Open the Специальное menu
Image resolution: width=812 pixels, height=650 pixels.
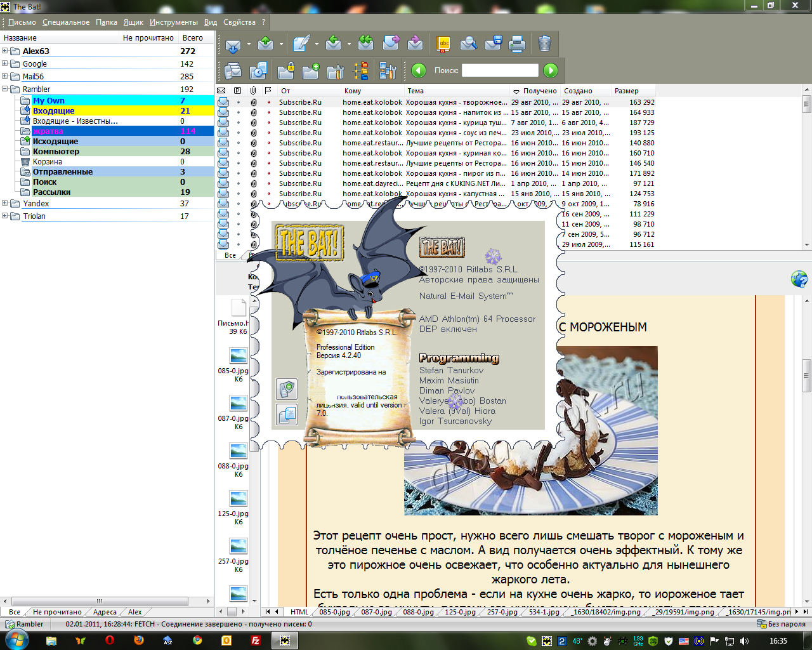tap(66, 22)
